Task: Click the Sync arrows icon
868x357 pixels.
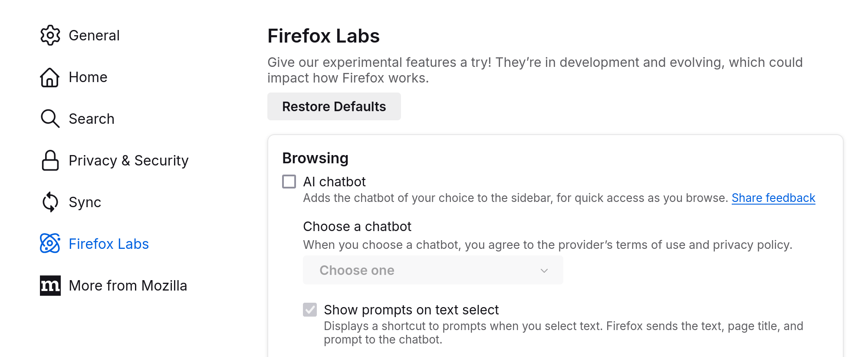Action: click(x=50, y=202)
